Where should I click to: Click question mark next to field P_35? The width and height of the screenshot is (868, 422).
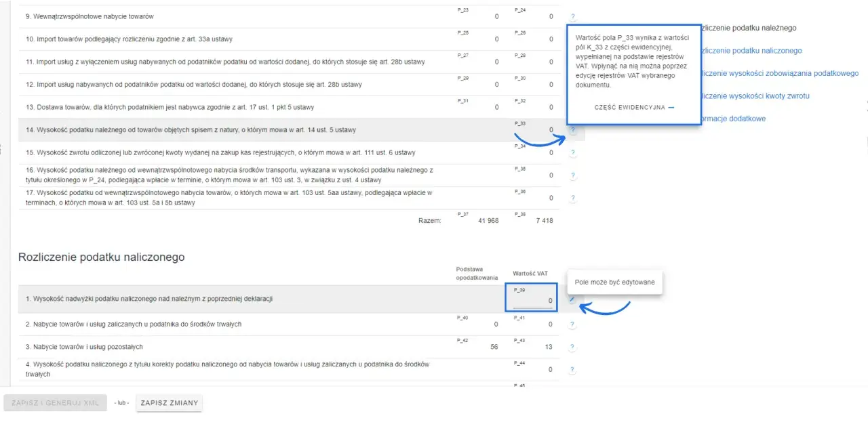pos(573,175)
